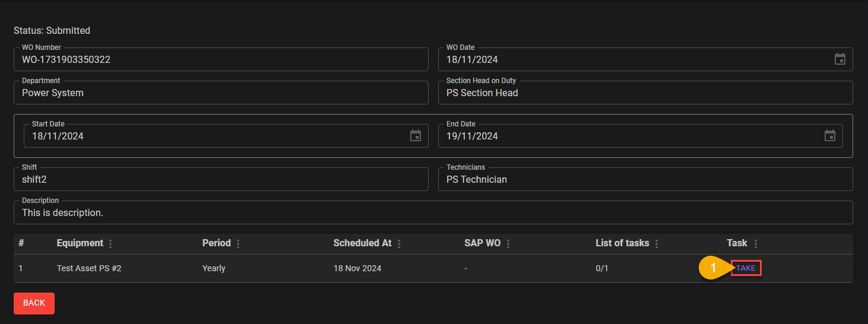The height and width of the screenshot is (324, 868).
Task: Click the Period column header label
Action: pos(217,243)
